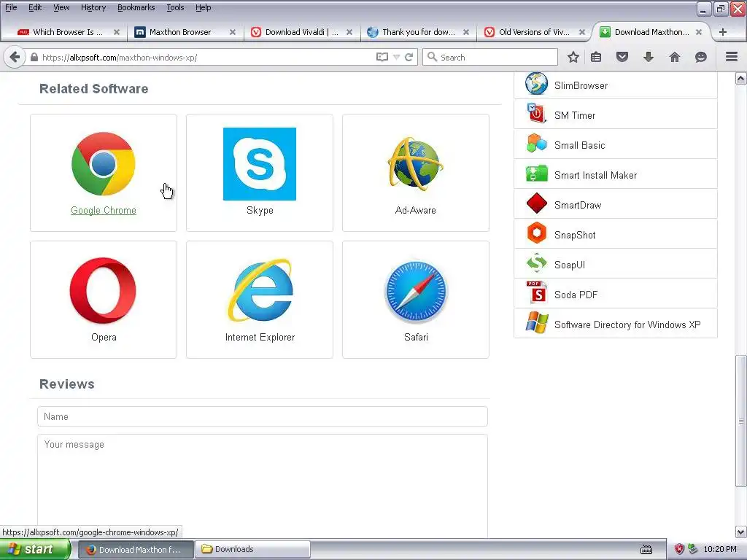The width and height of the screenshot is (747, 560).
Task: Click the SlimBrowser icon in sidebar
Action: 536,85
